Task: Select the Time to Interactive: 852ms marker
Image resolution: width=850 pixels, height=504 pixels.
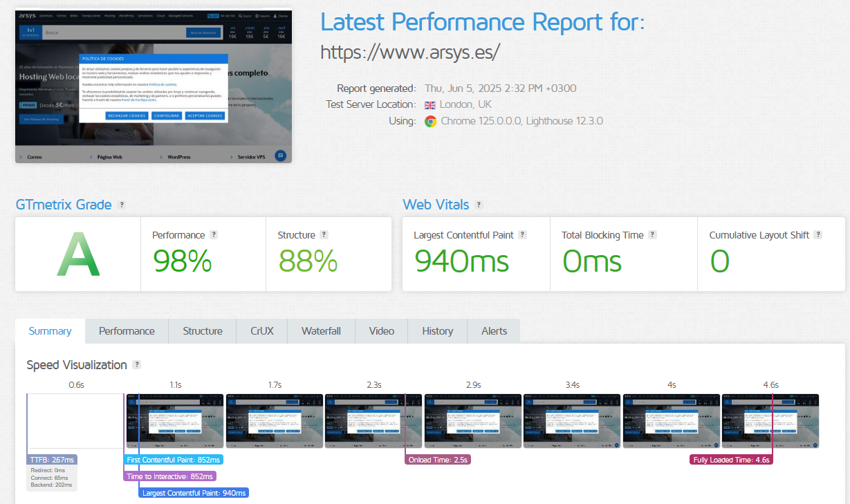Action: 170,476
